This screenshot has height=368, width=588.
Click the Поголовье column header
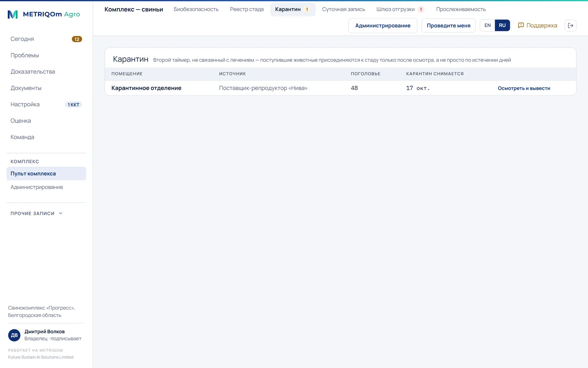[366, 74]
